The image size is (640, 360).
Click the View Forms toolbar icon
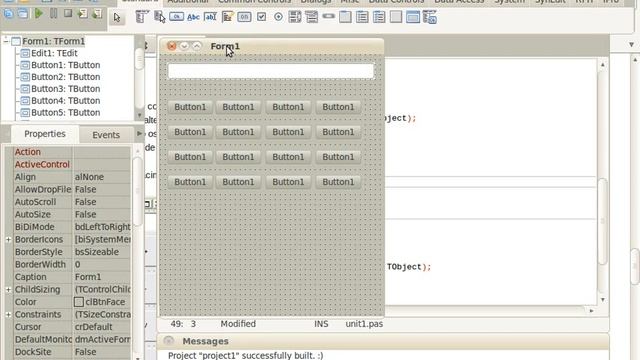(x=23, y=13)
